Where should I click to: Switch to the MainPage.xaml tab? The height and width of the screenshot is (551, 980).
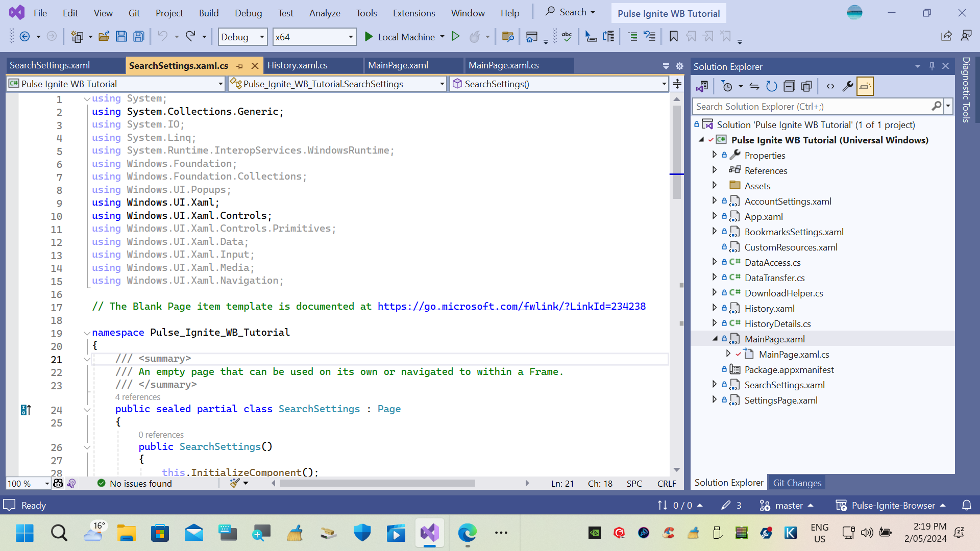pos(398,65)
